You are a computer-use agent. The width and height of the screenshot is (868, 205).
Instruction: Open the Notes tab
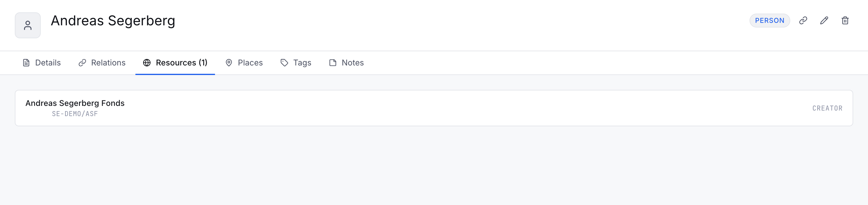(x=346, y=63)
